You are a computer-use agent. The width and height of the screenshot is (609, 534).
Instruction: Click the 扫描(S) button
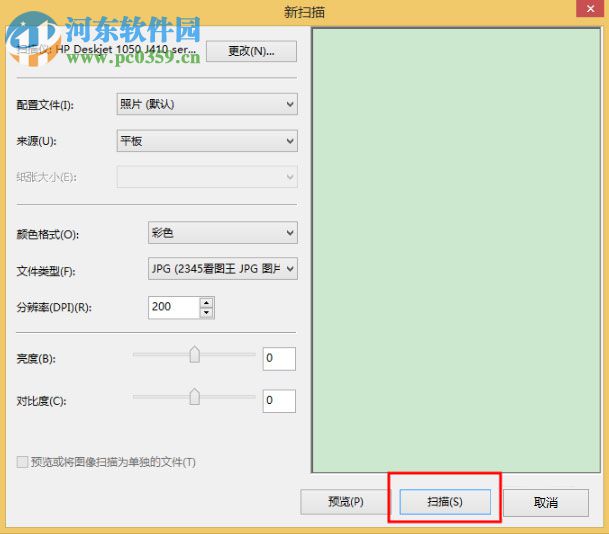coord(445,501)
